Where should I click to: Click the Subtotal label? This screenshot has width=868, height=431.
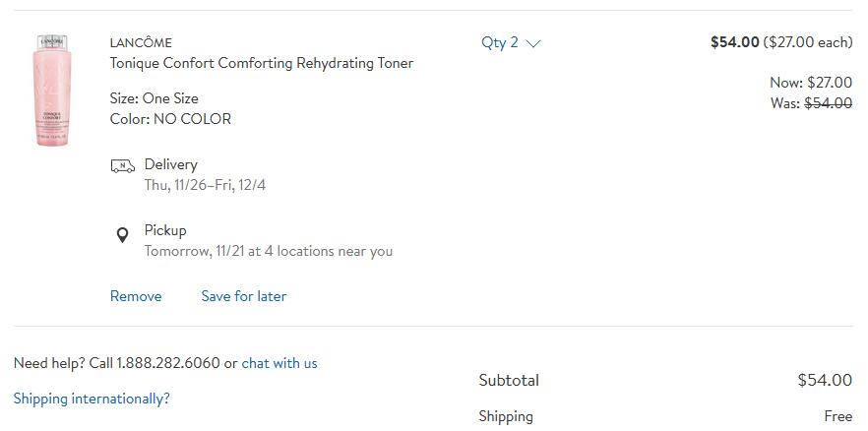(509, 380)
